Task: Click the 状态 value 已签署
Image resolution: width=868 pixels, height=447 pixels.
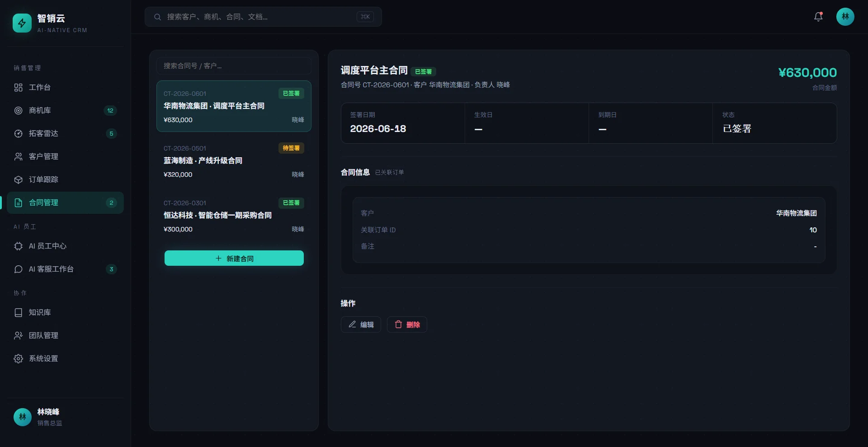Action: click(x=737, y=129)
